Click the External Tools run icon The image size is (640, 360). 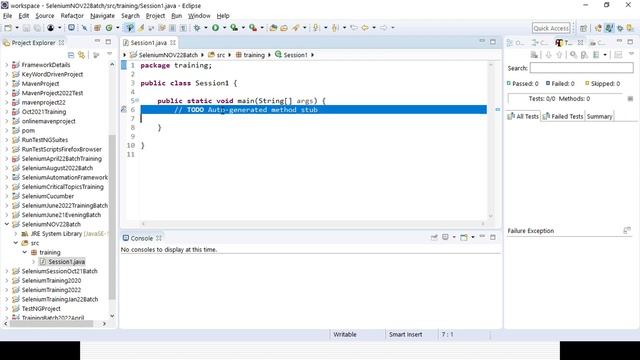253,28
